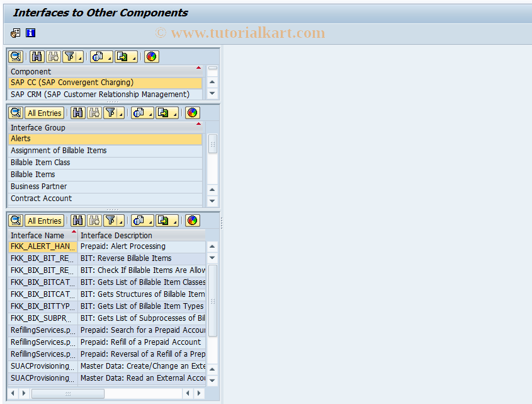Click Find binoculars in Interface Name toolbar
The image size is (532, 404).
point(77,221)
